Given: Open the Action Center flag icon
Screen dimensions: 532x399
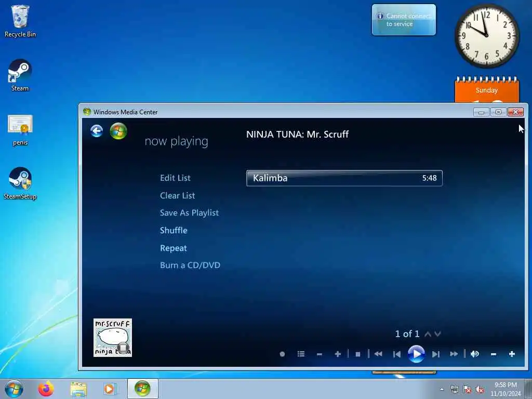Looking at the screenshot, I should pyautogui.click(x=467, y=390).
